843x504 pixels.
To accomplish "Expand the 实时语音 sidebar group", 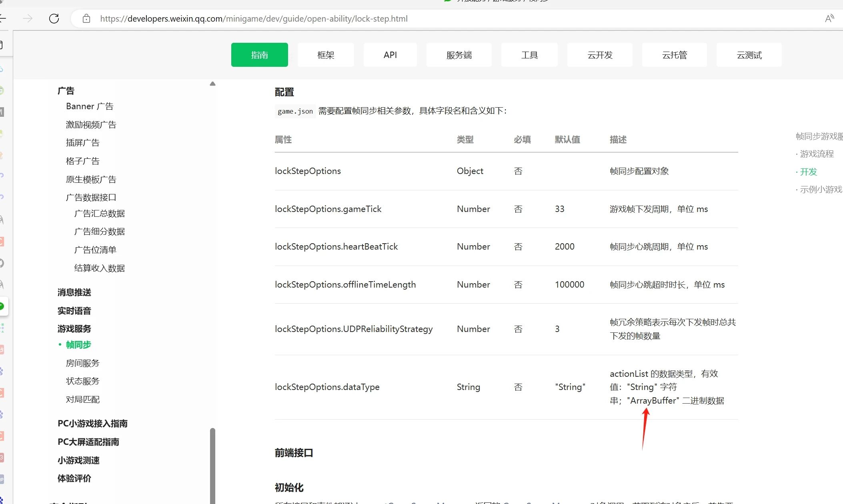I will tap(74, 311).
